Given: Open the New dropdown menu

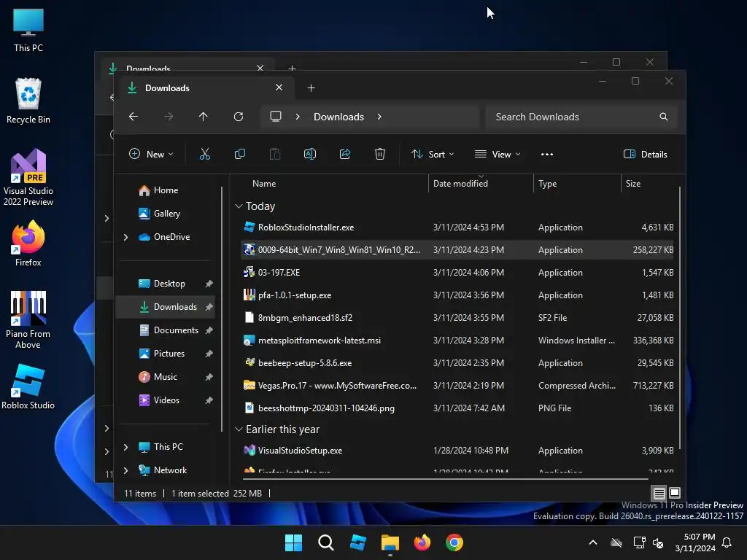Looking at the screenshot, I should coord(151,154).
